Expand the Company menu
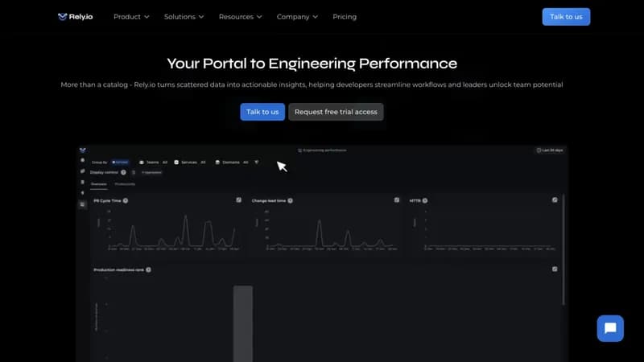 297,17
